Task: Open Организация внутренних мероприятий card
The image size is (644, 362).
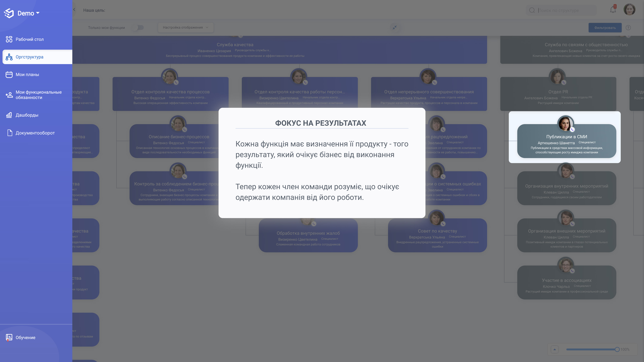Action: (x=566, y=188)
